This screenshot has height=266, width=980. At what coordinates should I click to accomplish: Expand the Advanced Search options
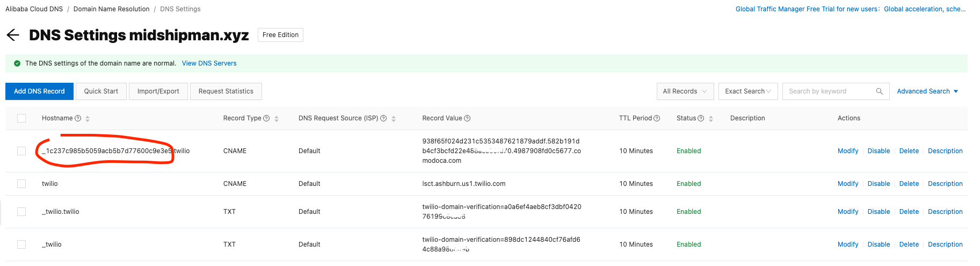click(927, 91)
